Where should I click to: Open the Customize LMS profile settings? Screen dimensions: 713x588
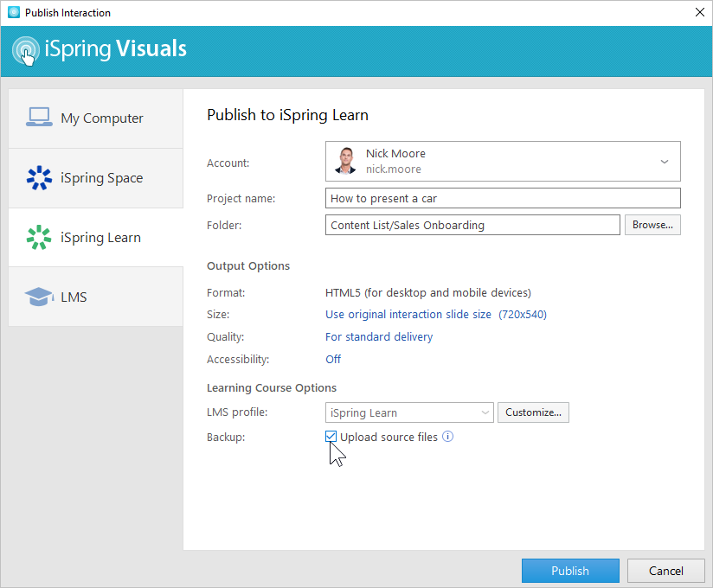point(533,412)
